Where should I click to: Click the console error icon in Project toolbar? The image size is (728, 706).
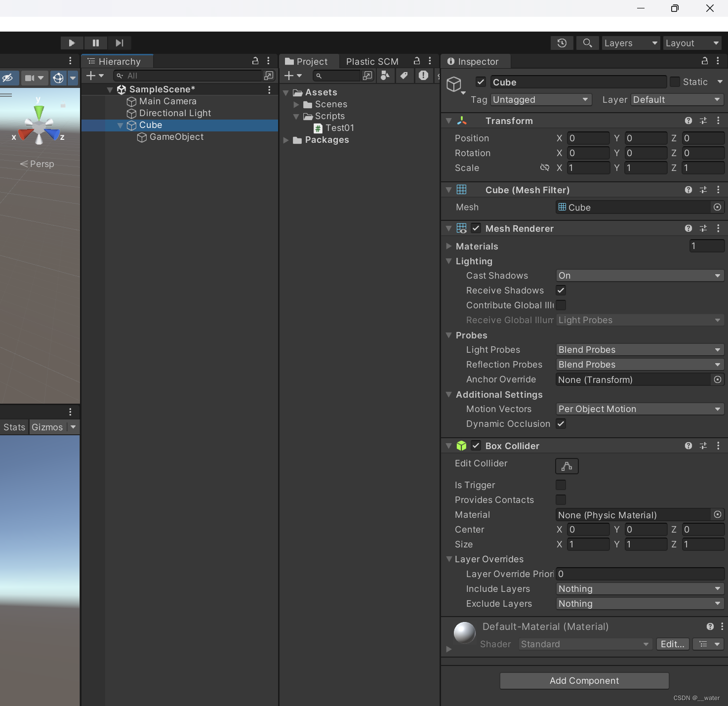pos(423,76)
